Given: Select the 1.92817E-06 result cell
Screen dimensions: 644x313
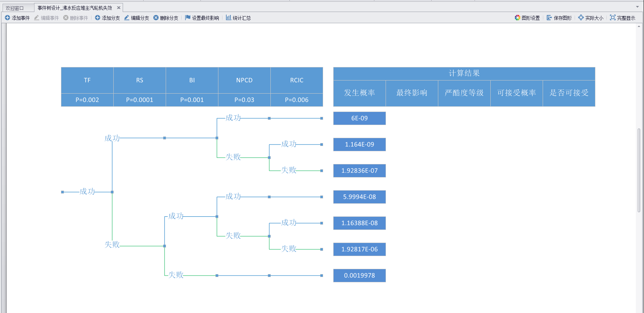Looking at the screenshot, I should [x=359, y=249].
